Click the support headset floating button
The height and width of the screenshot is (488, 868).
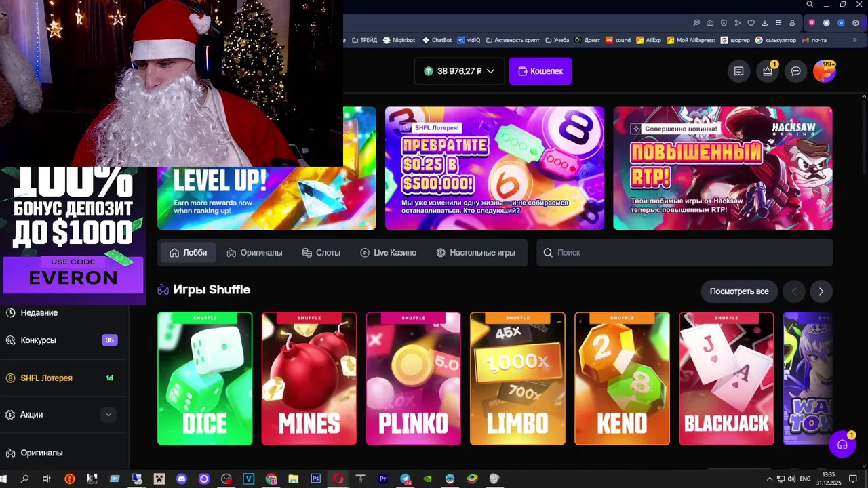(x=842, y=445)
